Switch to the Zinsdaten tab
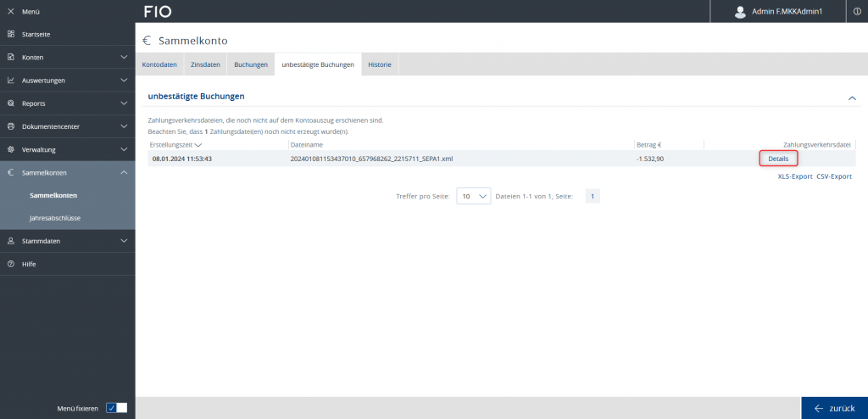This screenshot has height=419, width=868. (x=205, y=64)
